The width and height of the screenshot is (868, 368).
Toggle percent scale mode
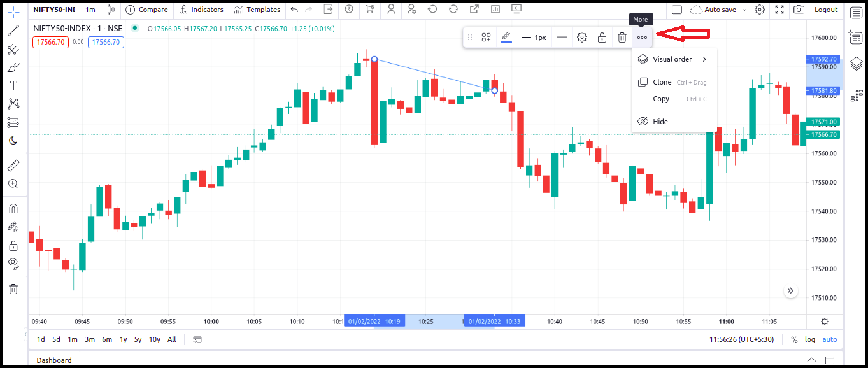click(x=794, y=339)
